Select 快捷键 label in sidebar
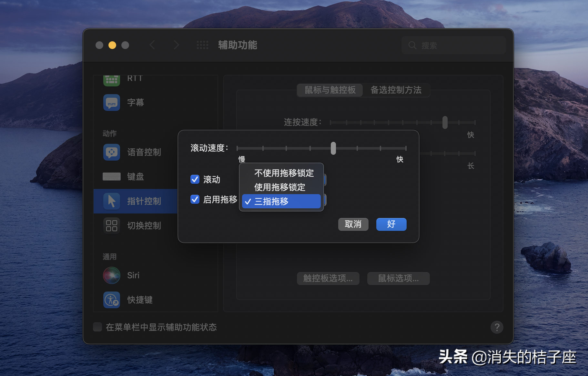The width and height of the screenshot is (588, 376). [140, 300]
